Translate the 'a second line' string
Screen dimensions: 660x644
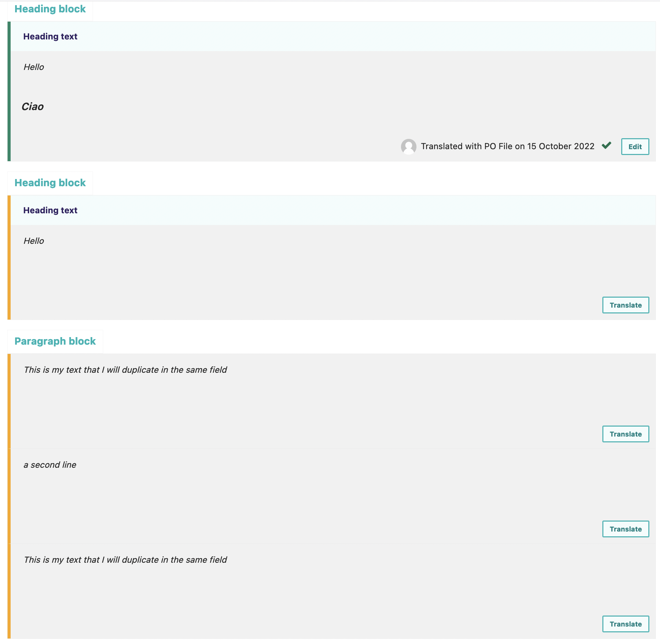tap(625, 529)
